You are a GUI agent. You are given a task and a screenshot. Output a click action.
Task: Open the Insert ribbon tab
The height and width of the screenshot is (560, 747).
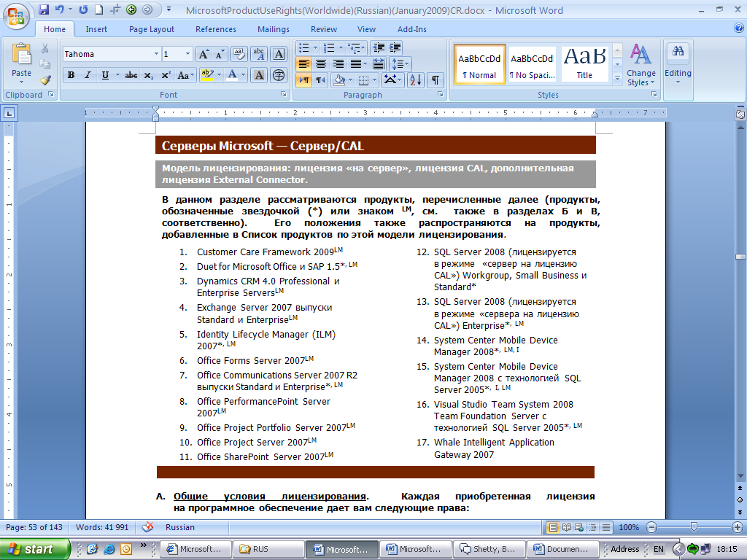[96, 29]
